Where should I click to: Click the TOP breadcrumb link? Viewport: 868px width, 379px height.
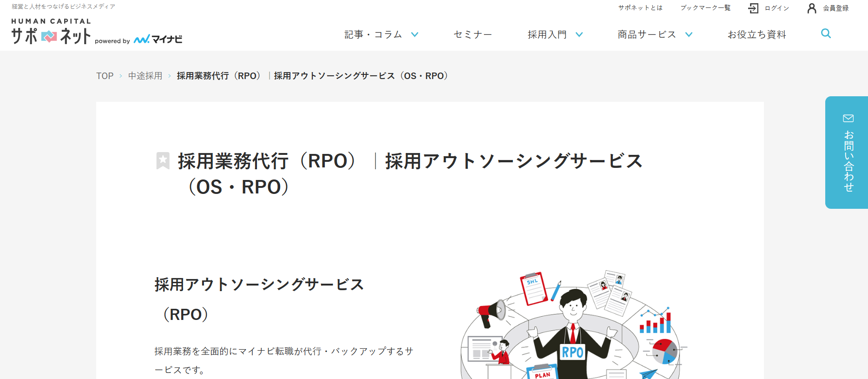point(105,76)
